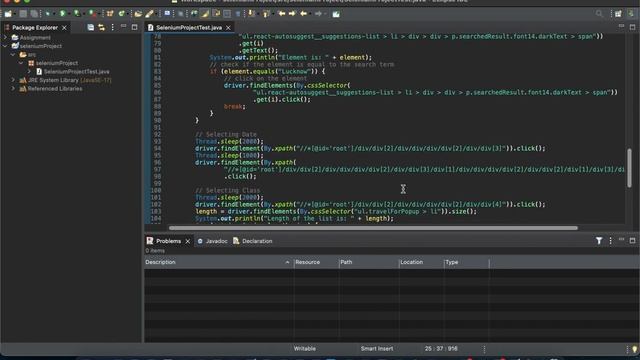This screenshot has width=640, height=360.
Task: Expand SeleniumProjectTest.java tree node
Action: coord(29,71)
